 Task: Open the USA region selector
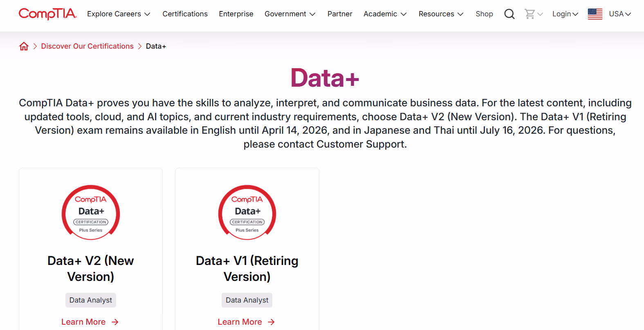(620, 14)
